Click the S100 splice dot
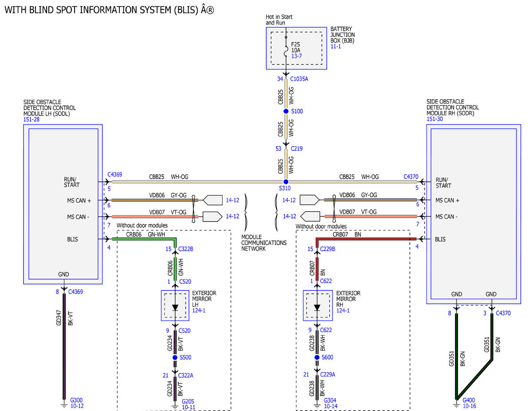Screen dimensions: 532x411 click(x=286, y=111)
